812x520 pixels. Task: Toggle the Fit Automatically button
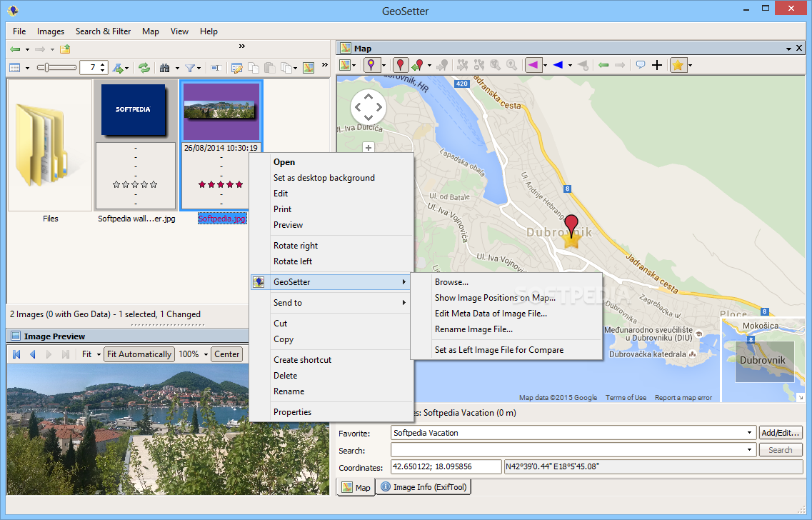point(139,354)
